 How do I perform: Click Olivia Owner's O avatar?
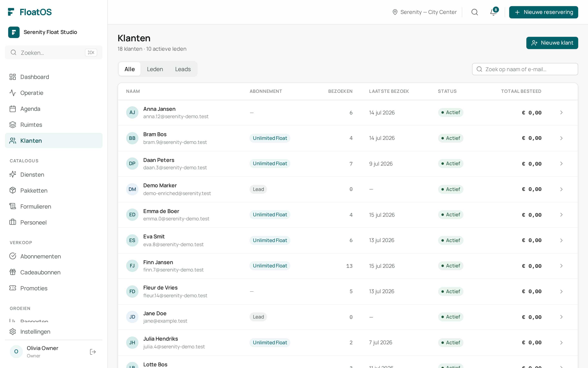coord(16,352)
